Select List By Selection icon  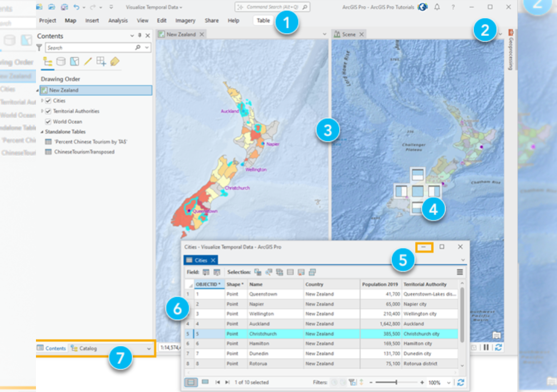coord(75,61)
